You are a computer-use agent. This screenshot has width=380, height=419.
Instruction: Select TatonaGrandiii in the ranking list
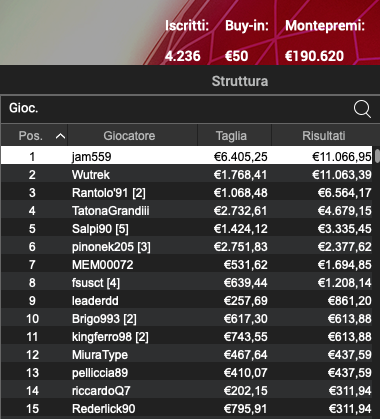187,211
